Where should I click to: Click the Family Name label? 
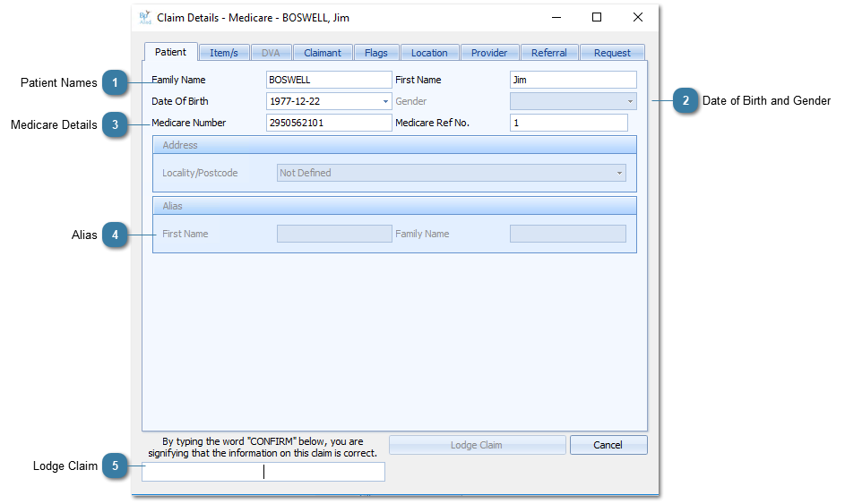[x=178, y=80]
